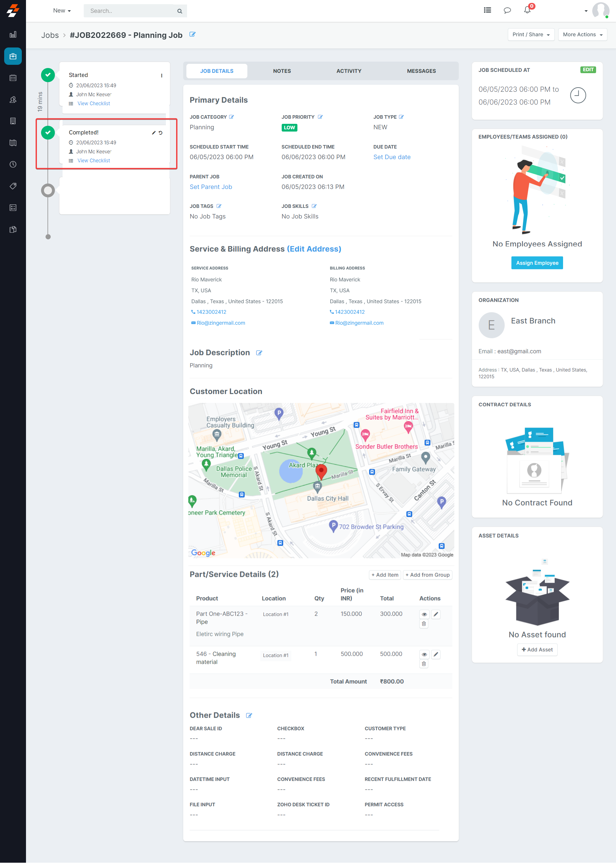Open the calendar icon in sidebar
This screenshot has width=616, height=864.
point(13,78)
